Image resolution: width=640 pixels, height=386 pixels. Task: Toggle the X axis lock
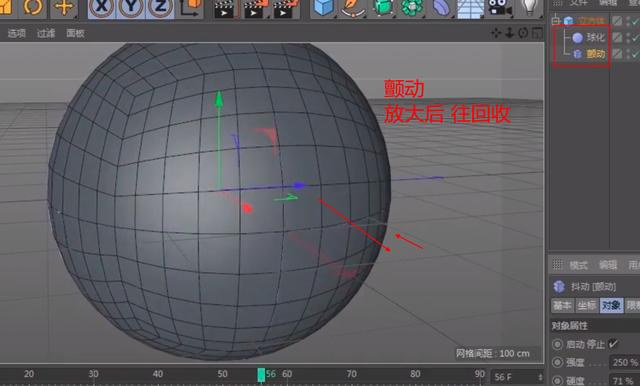[102, 8]
